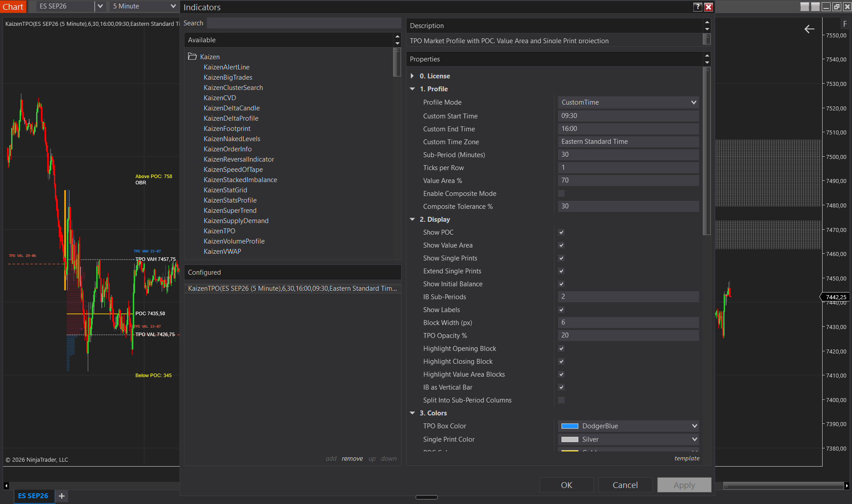The height and width of the screenshot is (504, 852).
Task: Select KaizenVWAP in Available list
Action: pyautogui.click(x=222, y=252)
